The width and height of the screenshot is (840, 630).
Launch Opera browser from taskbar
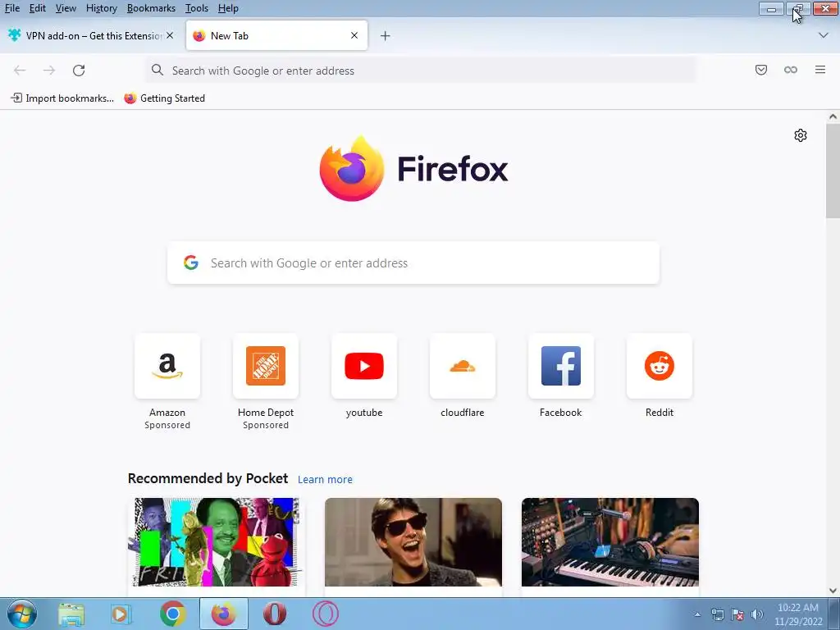[274, 614]
